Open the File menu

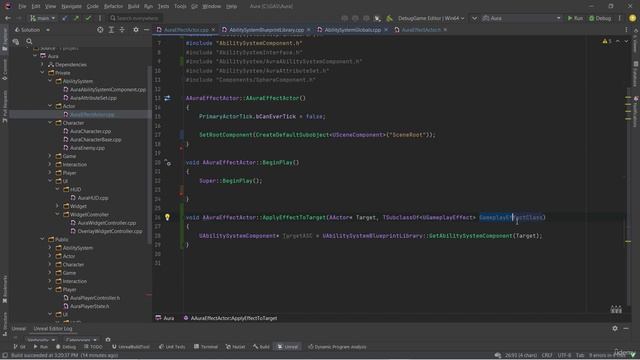tap(22, 6)
